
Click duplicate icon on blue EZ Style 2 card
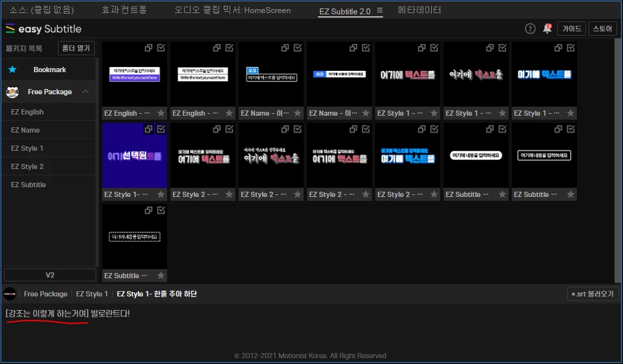tap(421, 129)
